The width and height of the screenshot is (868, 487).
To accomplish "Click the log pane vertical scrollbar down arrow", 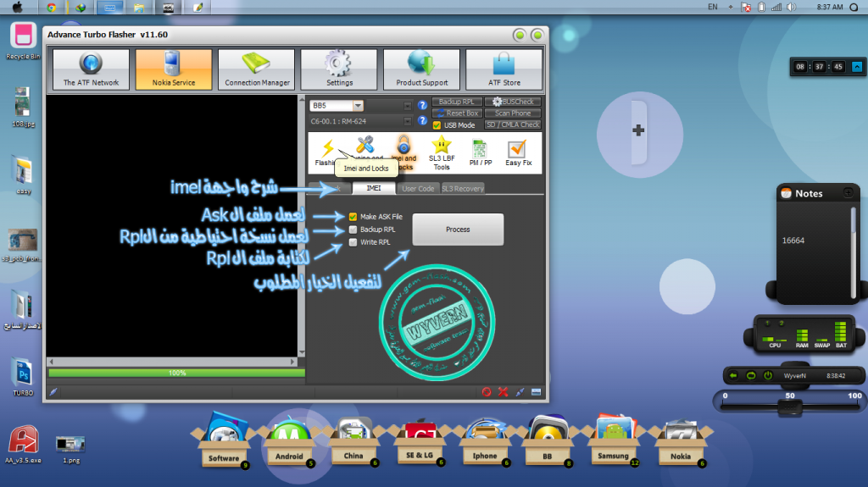I will 302,352.
